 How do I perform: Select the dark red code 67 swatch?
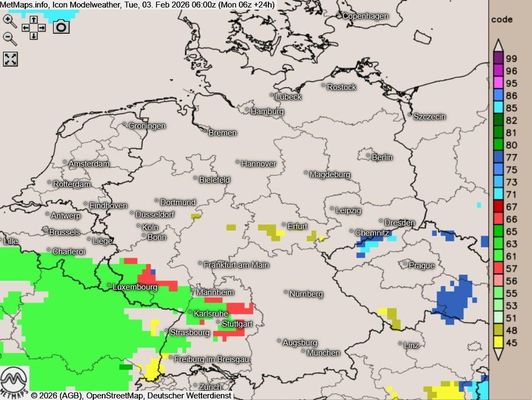coord(498,207)
